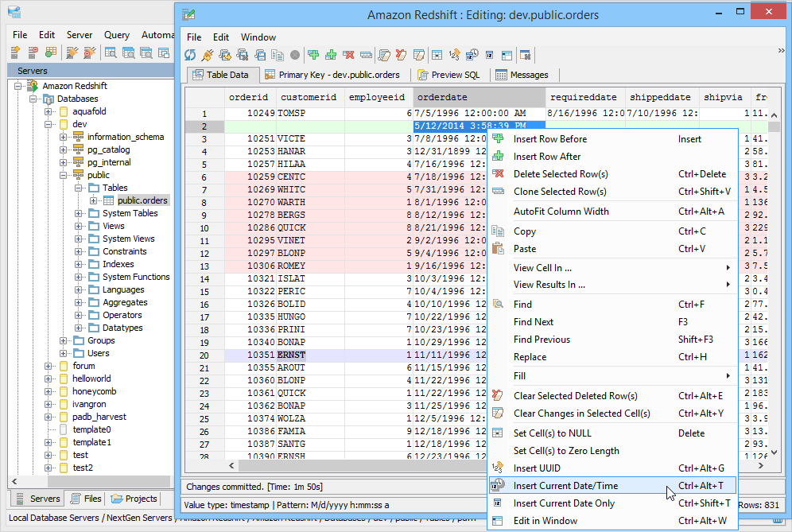Select the public.orders table in tree
792x532 pixels.
(142, 200)
